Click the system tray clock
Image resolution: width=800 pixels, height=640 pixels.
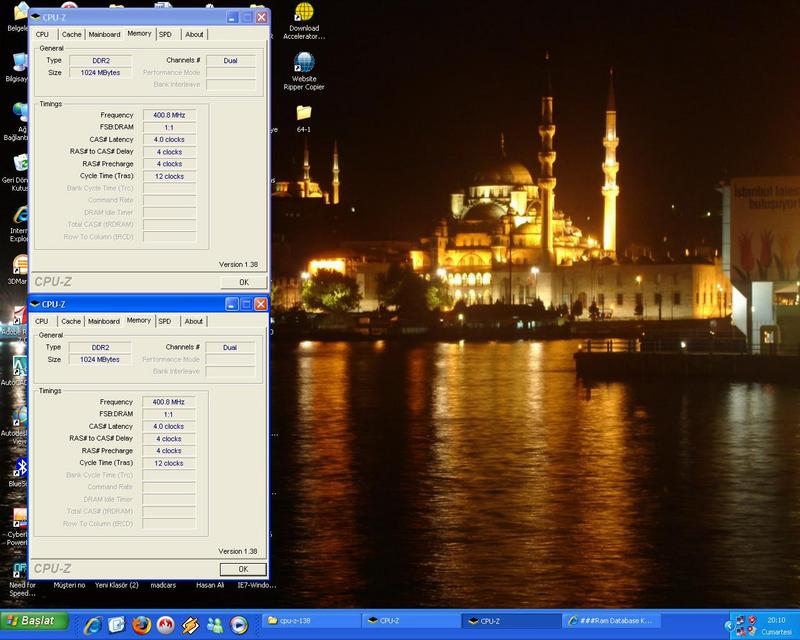(775, 621)
